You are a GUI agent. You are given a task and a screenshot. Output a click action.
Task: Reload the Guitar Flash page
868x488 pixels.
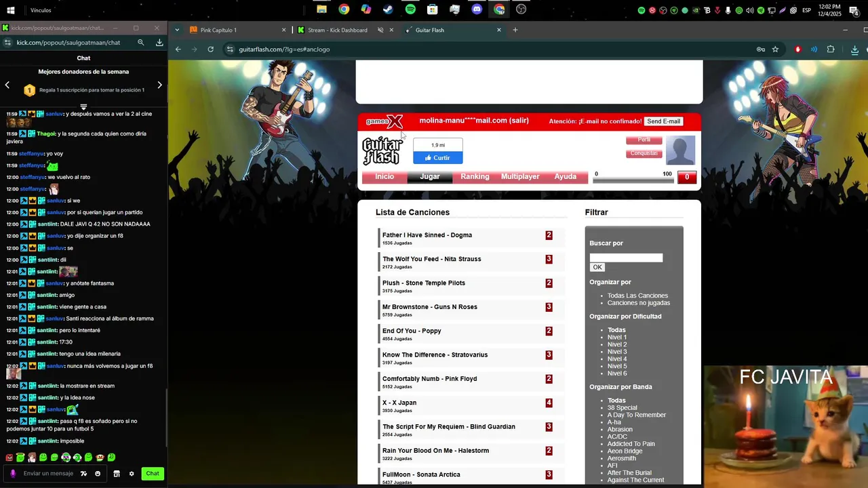(x=211, y=49)
